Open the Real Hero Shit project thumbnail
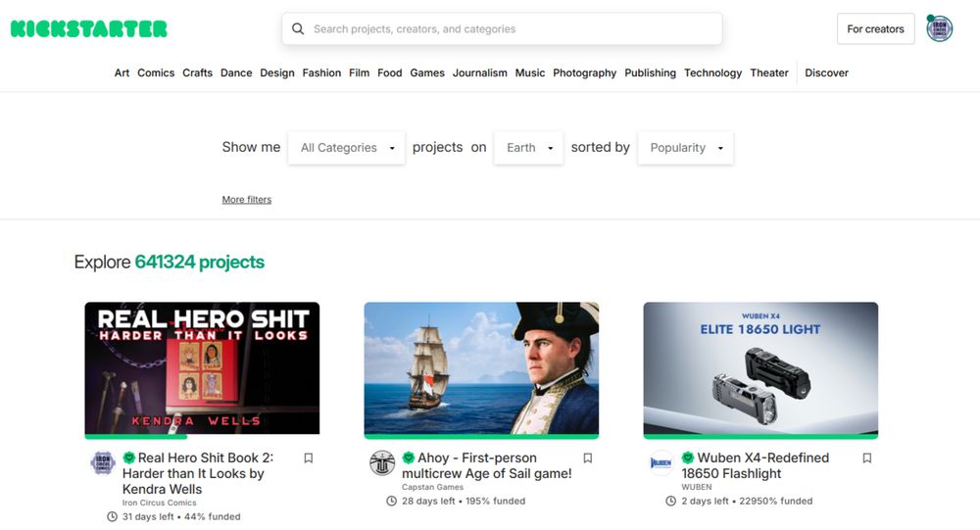 202,368
